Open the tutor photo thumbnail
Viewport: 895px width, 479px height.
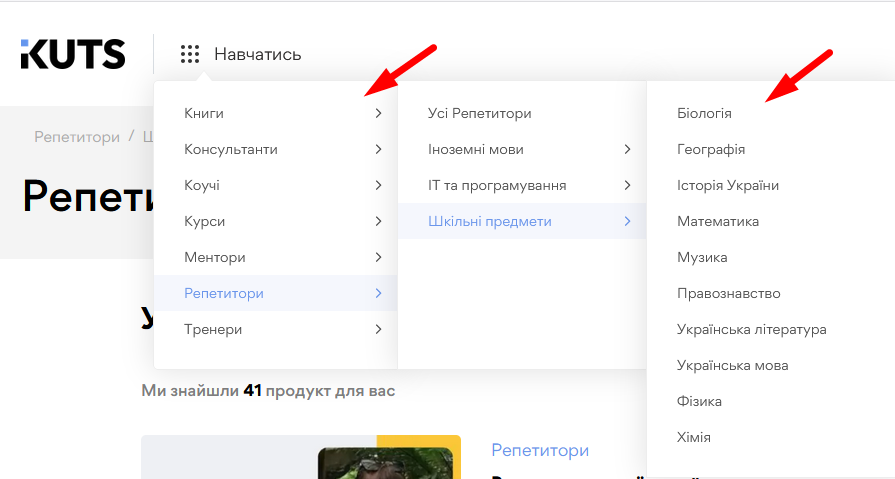[x=385, y=460]
